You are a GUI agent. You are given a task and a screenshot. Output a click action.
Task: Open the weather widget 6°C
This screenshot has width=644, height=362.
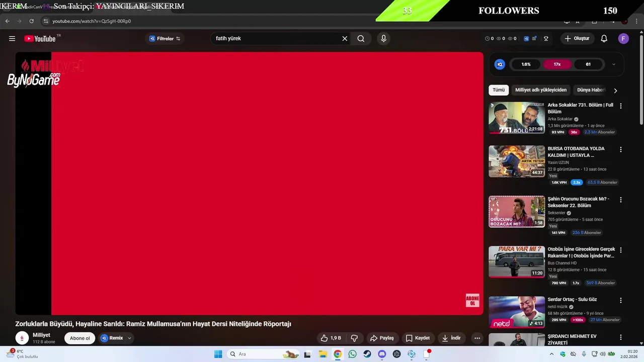[22, 354]
